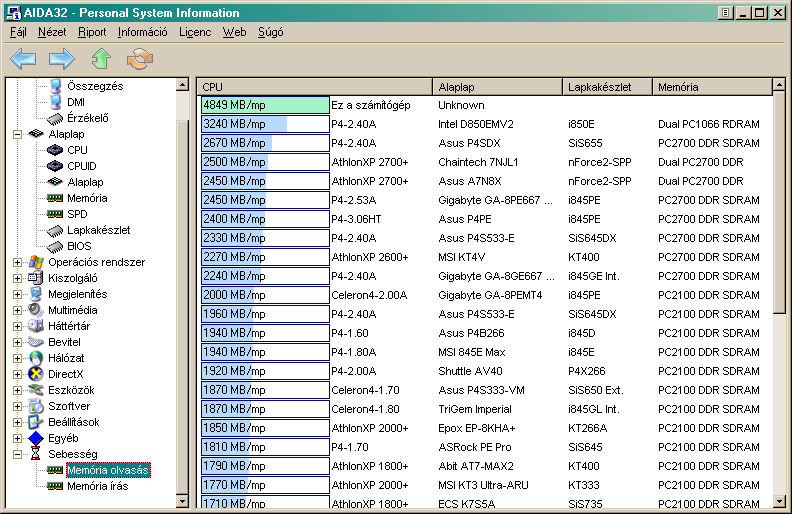Image resolution: width=792 pixels, height=514 pixels.
Task: Click the Hálózat network globe icon
Action: click(x=36, y=358)
